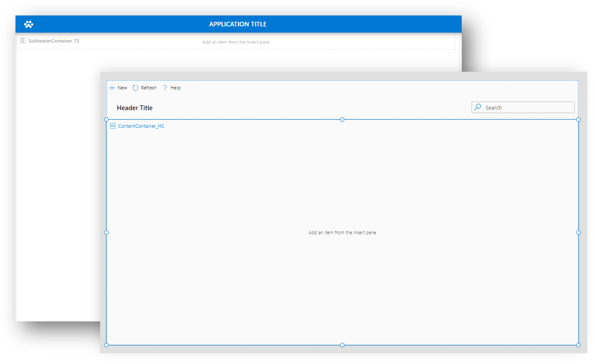595x364 pixels.
Task: Open Help from the command bar
Action: click(x=172, y=88)
